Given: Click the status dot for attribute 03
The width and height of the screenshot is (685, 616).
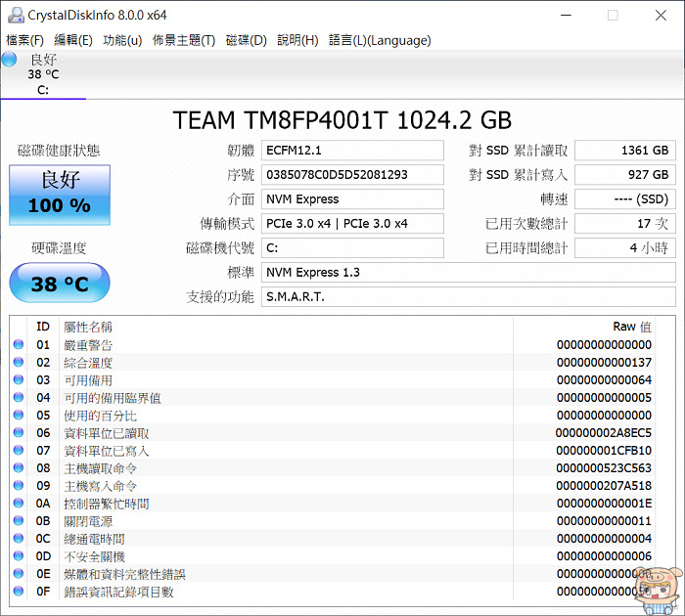Looking at the screenshot, I should point(19,379).
